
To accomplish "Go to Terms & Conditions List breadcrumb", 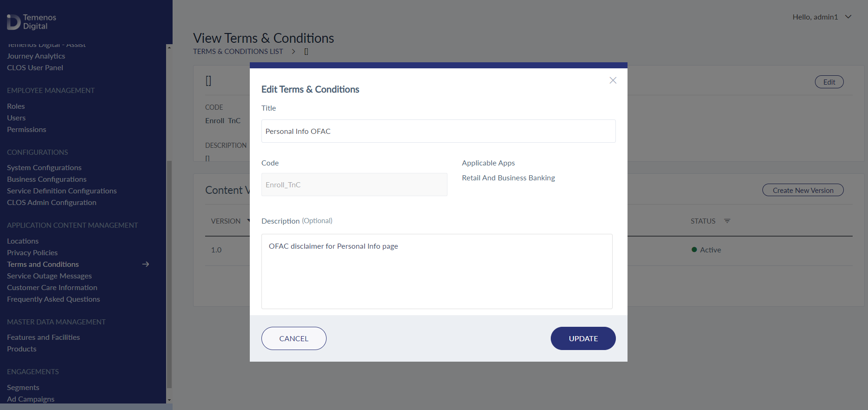I will (x=238, y=52).
